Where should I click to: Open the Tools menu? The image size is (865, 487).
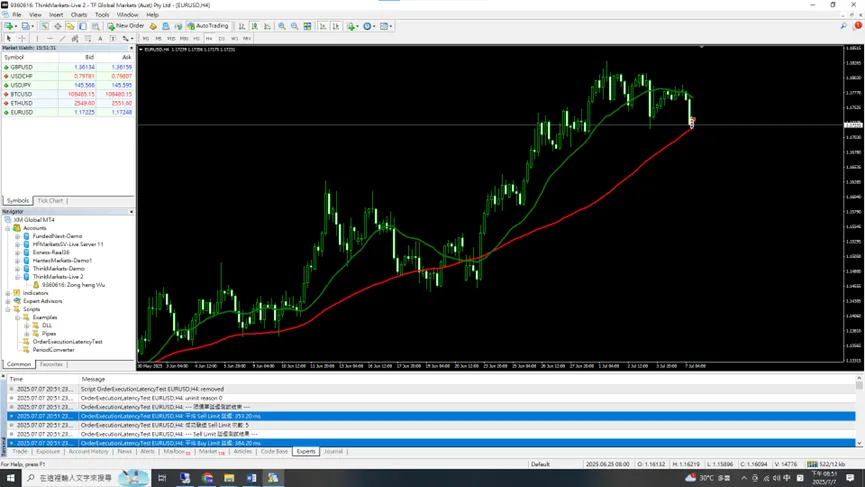tap(102, 15)
